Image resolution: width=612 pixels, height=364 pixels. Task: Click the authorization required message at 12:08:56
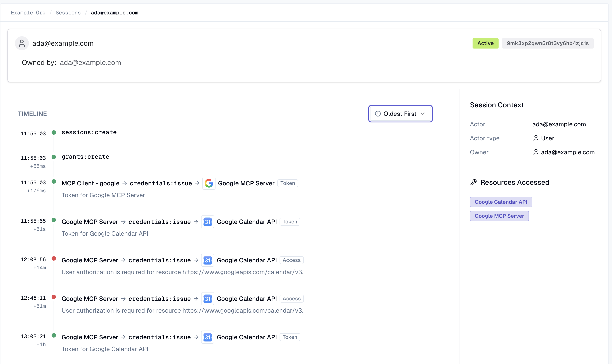coord(183,272)
